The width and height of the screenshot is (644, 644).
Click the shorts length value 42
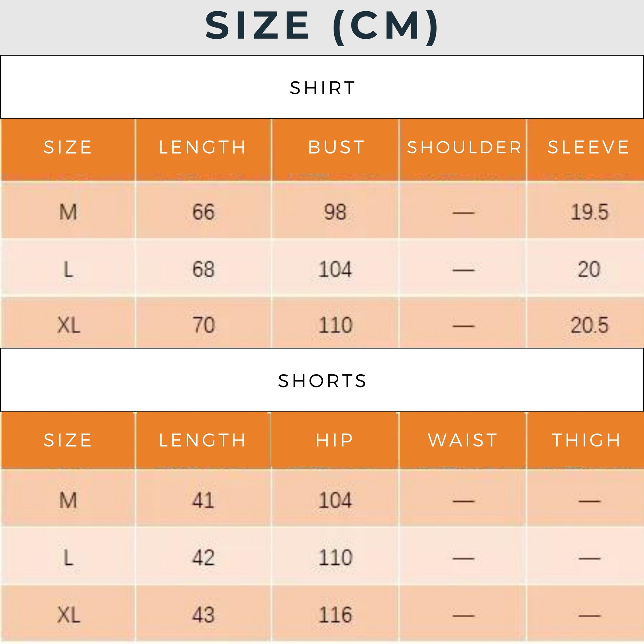[203, 557]
